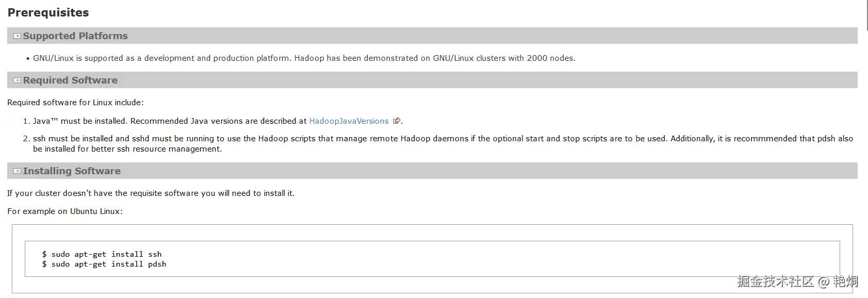Click the Prerequisites page heading

point(48,12)
